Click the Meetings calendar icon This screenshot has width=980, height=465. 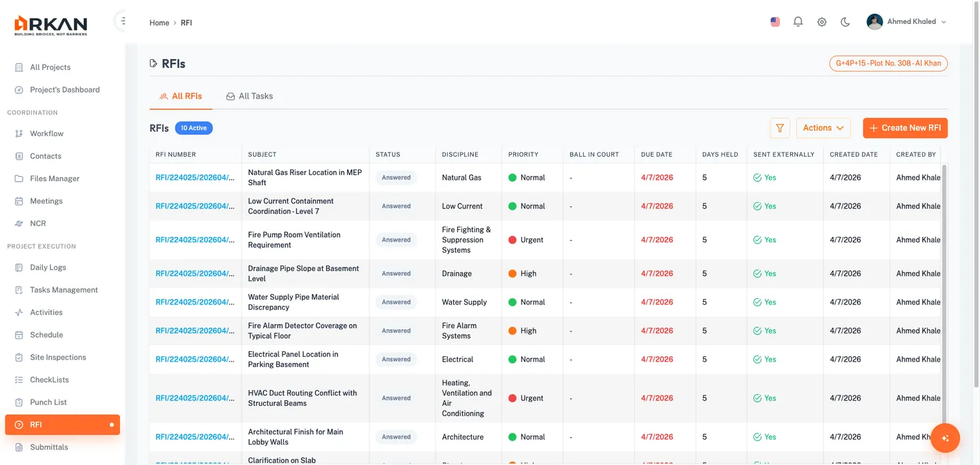pos(18,200)
